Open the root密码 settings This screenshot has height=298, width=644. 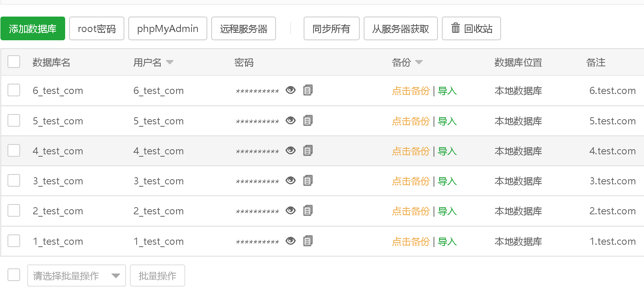coord(97,28)
